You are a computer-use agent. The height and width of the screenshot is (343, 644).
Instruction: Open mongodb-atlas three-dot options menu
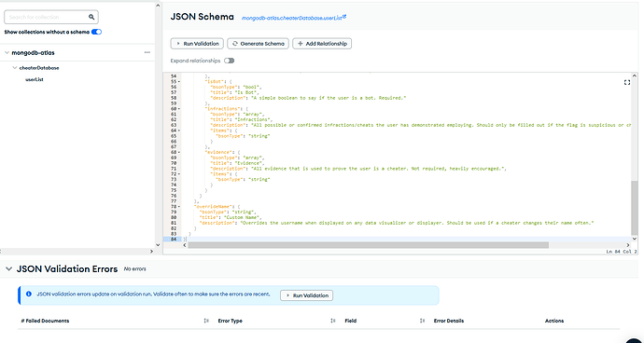click(147, 52)
